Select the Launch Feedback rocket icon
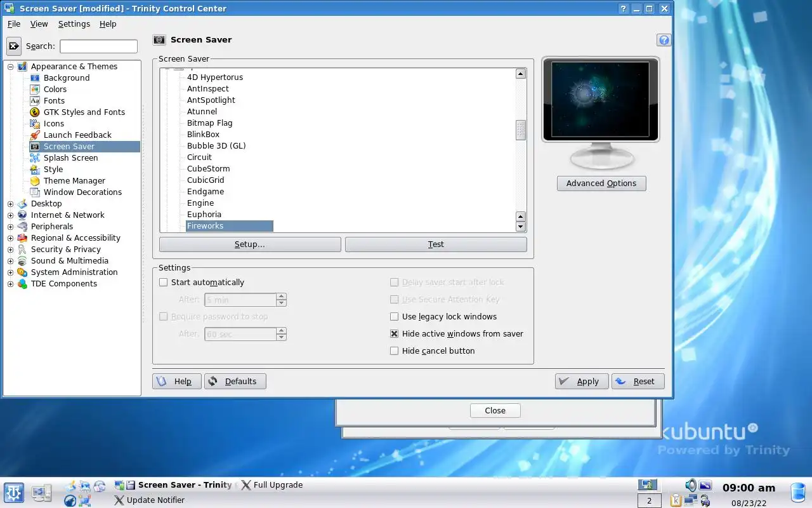 tap(35, 135)
